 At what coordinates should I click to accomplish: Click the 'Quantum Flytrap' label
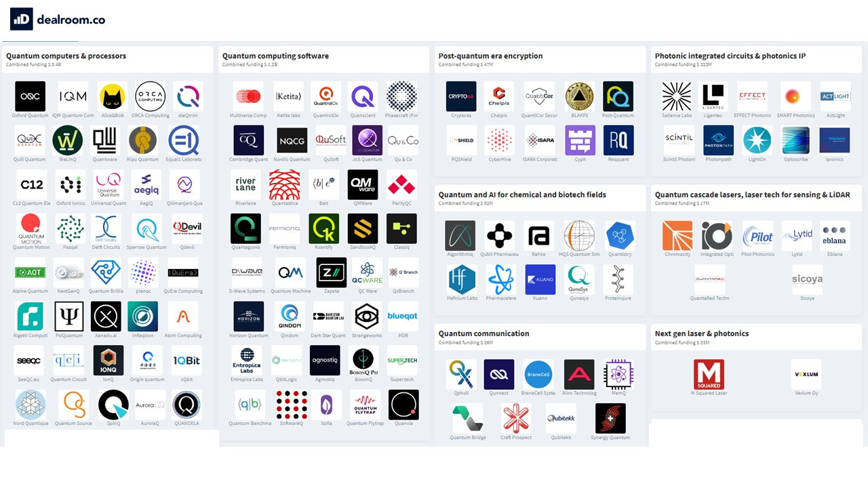tap(366, 424)
